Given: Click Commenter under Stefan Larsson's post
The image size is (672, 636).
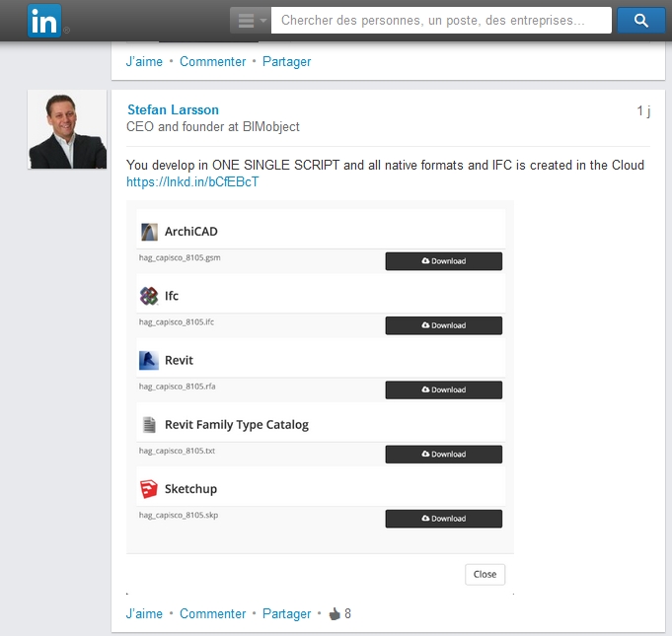Looking at the screenshot, I should click(212, 613).
